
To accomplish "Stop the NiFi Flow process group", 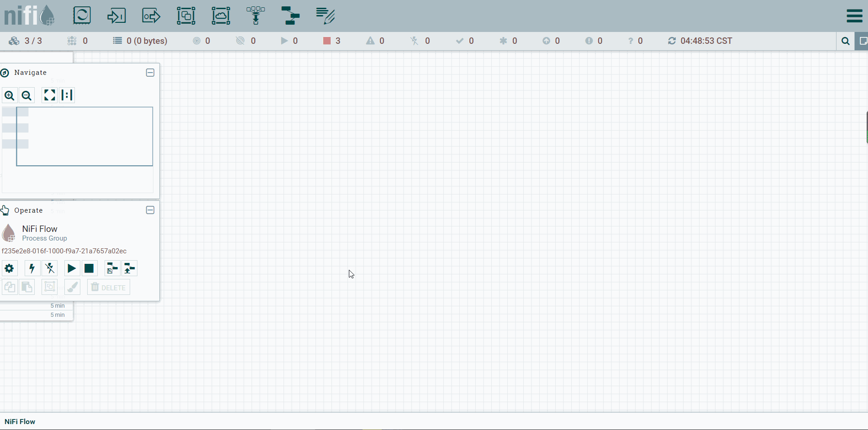I will [x=89, y=268].
